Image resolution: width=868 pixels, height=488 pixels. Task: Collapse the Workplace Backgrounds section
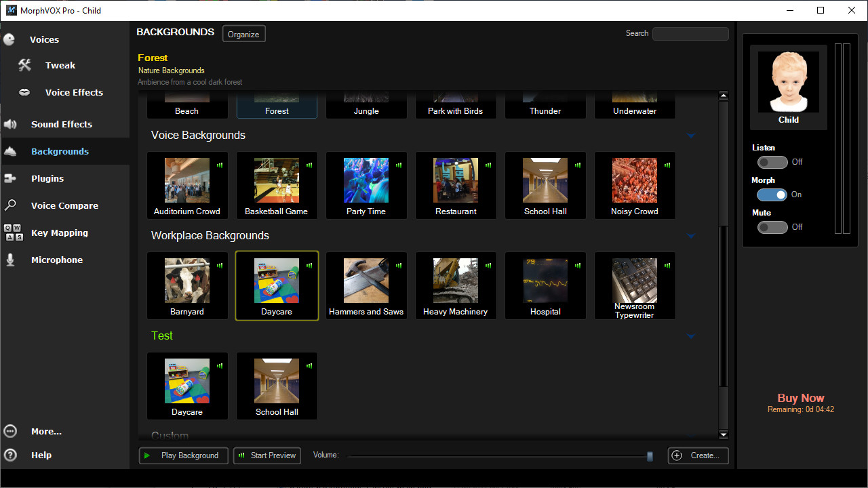(x=691, y=236)
